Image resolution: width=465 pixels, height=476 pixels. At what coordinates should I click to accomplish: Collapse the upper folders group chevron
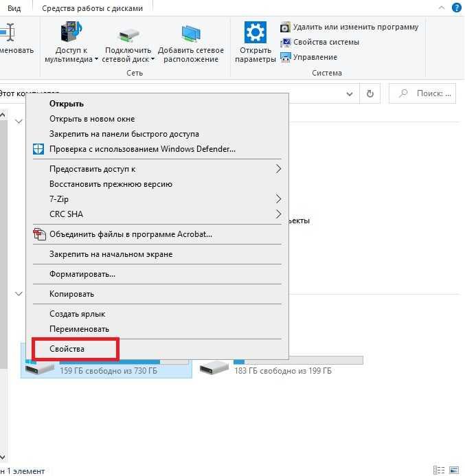point(19,122)
